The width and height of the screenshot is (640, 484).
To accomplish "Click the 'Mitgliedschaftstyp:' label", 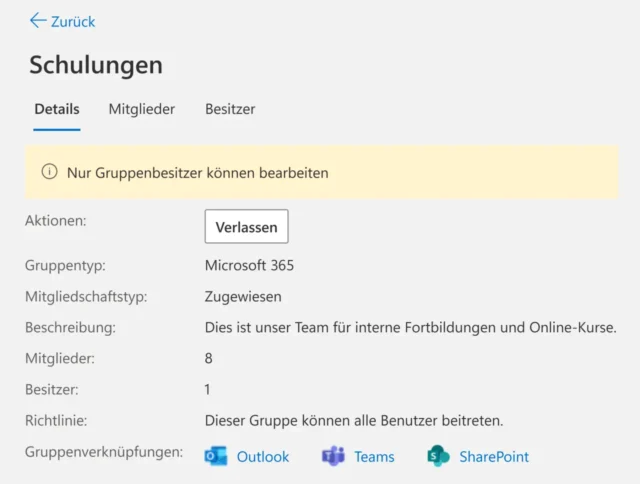I will pyautogui.click(x=86, y=297).
